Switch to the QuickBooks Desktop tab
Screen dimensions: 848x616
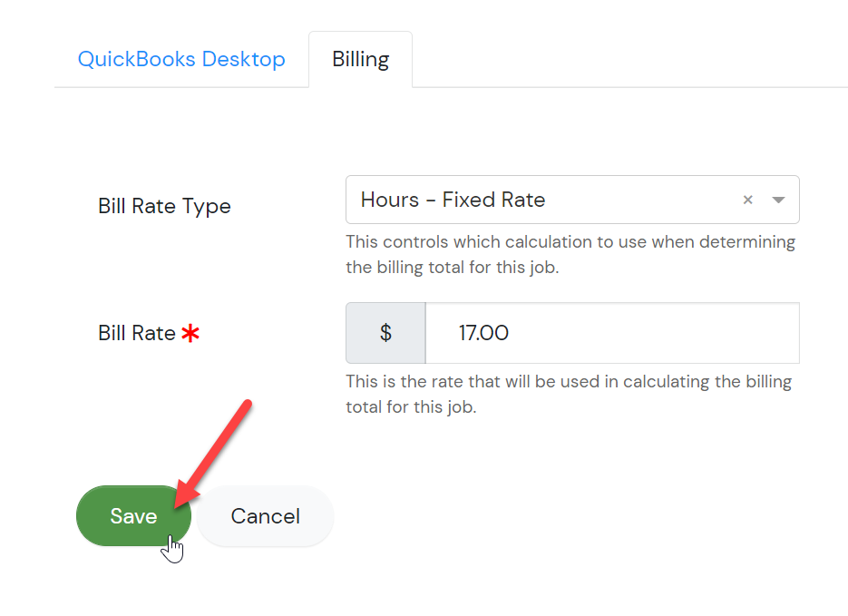tap(181, 59)
